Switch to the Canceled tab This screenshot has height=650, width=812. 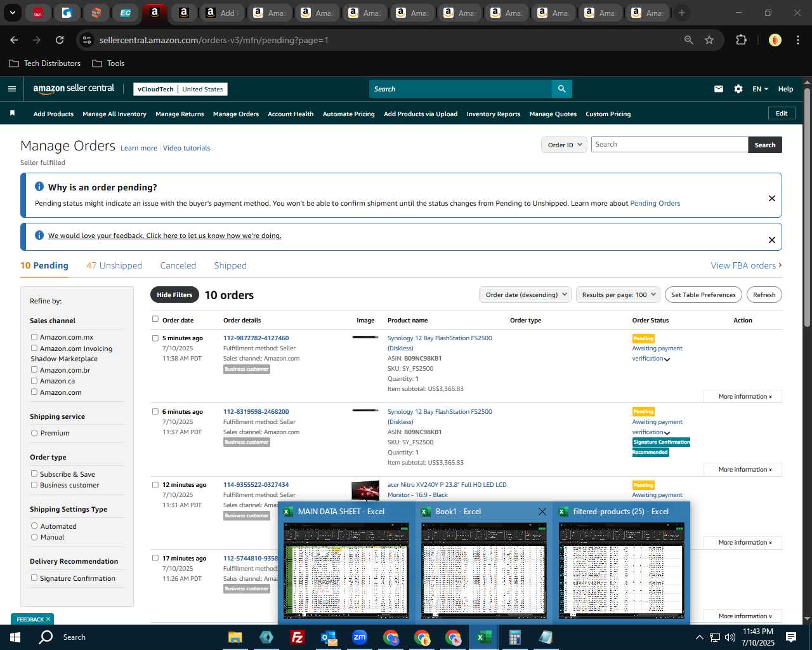(x=178, y=265)
